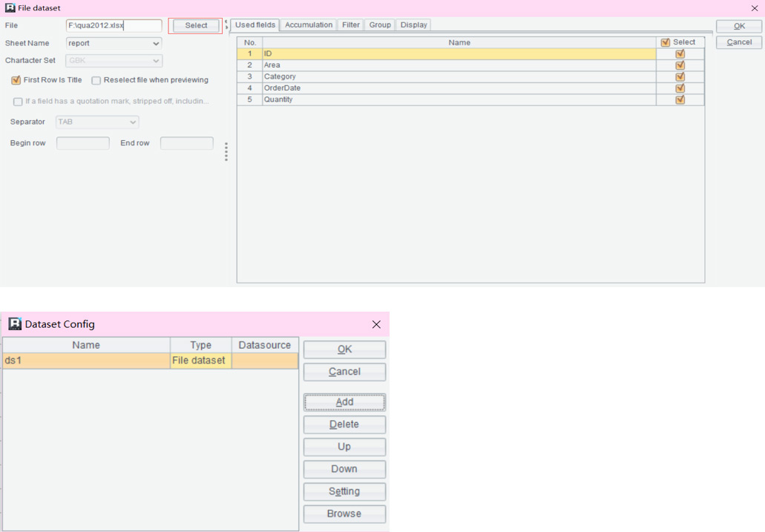This screenshot has width=765, height=532.
Task: Switch to the Accumulation tab
Action: [x=309, y=25]
